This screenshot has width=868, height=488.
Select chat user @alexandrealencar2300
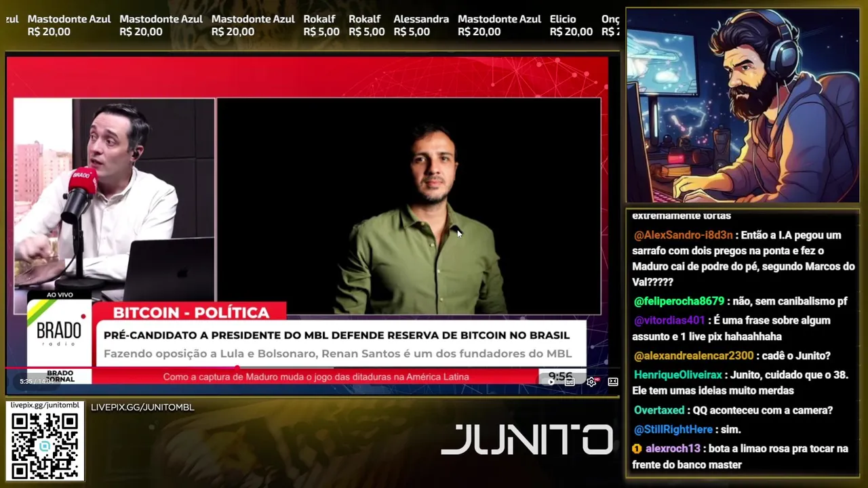click(694, 355)
